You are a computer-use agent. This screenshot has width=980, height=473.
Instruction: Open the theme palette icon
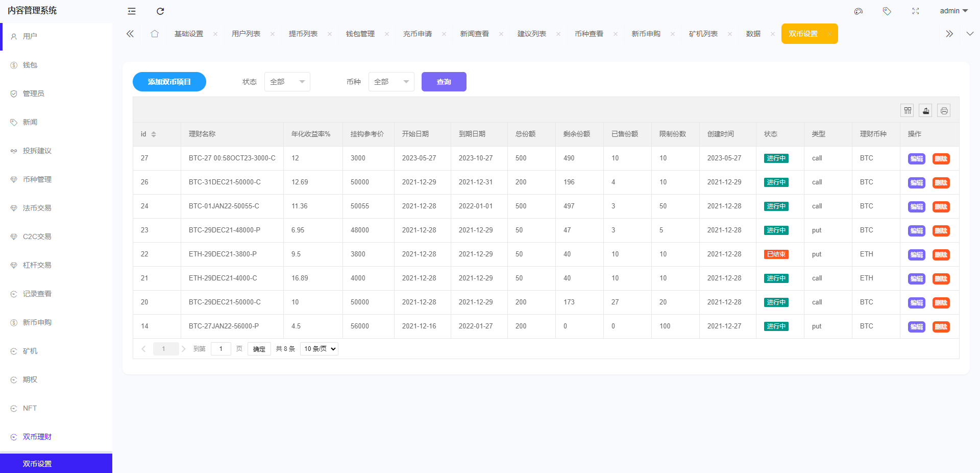859,11
